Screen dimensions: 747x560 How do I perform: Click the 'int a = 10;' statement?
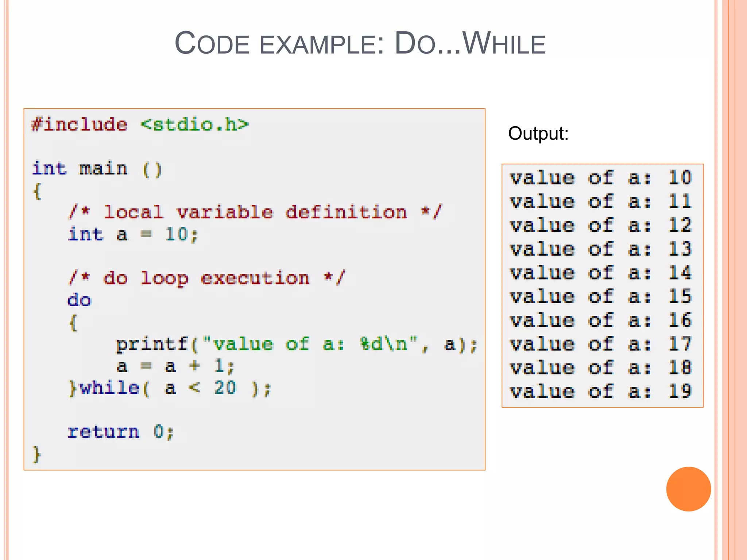(133, 234)
